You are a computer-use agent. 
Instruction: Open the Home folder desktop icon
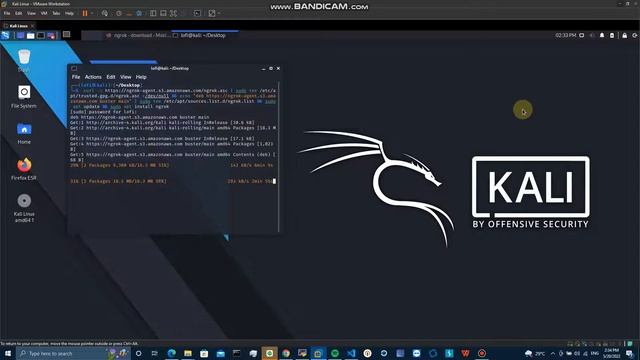pos(24,133)
